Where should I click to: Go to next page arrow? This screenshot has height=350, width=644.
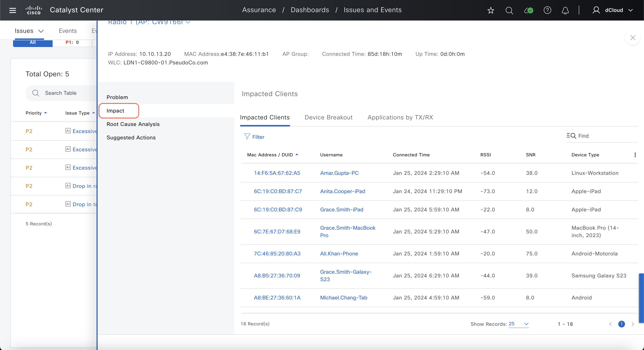[x=632, y=324]
